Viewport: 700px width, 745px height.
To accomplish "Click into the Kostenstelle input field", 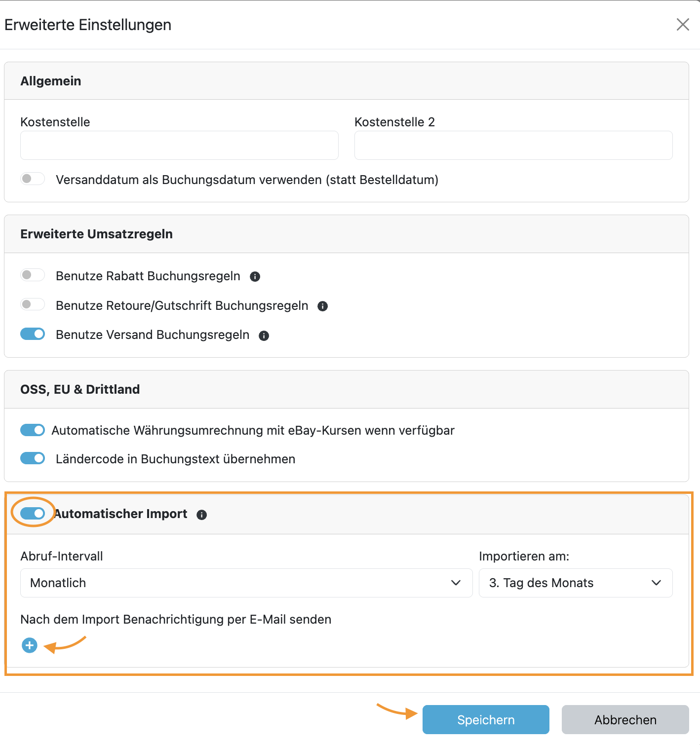I will point(179,146).
